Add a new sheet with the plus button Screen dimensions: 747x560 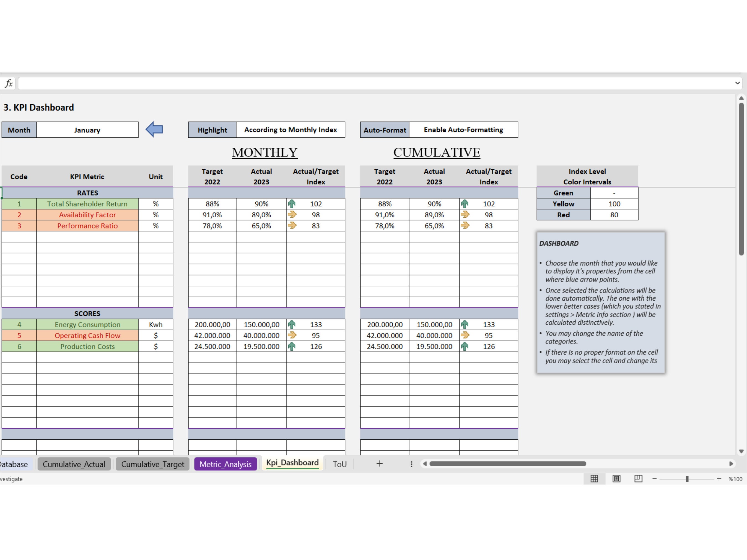pos(380,463)
